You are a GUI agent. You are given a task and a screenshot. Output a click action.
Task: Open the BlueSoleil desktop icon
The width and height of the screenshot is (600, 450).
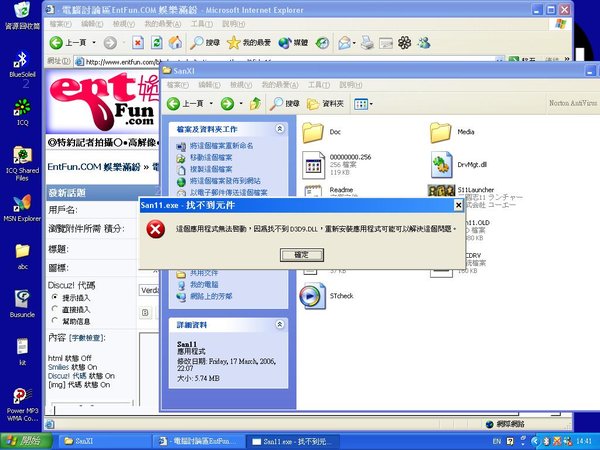(22, 64)
